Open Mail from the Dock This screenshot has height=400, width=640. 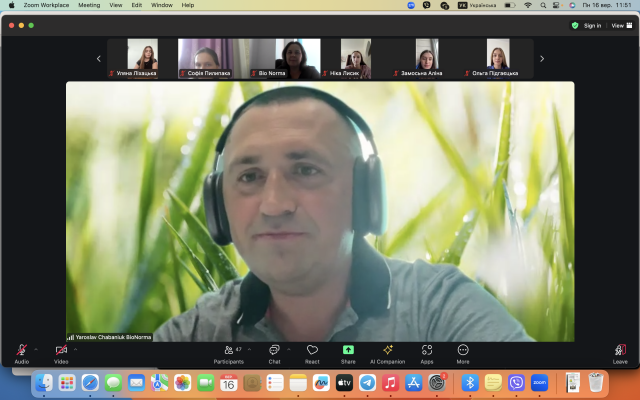coord(136,383)
